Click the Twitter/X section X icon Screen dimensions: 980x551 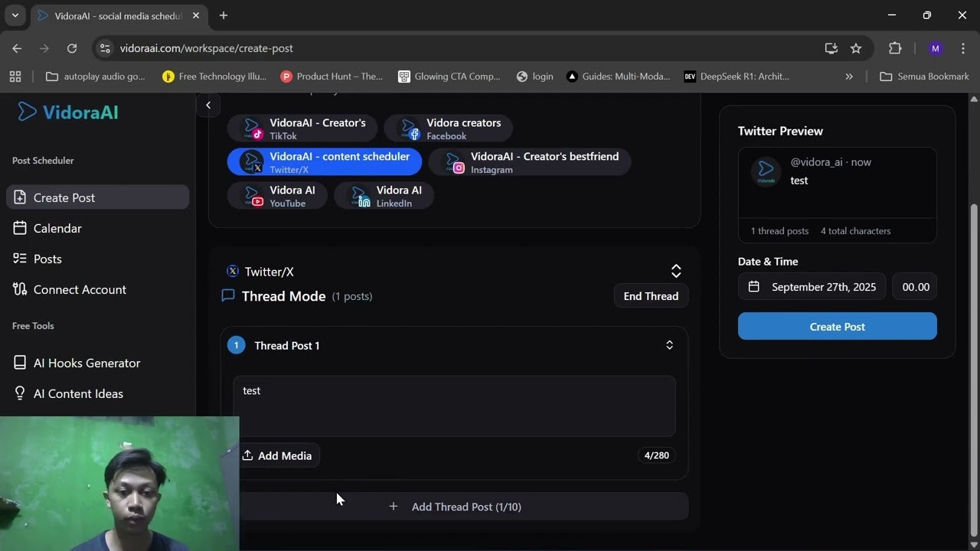click(233, 271)
